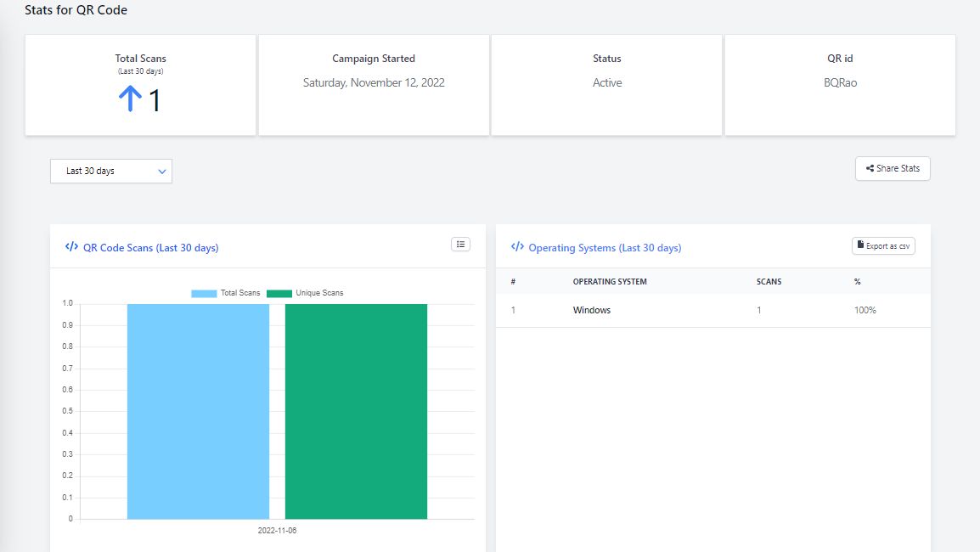
Task: Click the QR Code Scans (Last 30 days) title
Action: [x=150, y=248]
